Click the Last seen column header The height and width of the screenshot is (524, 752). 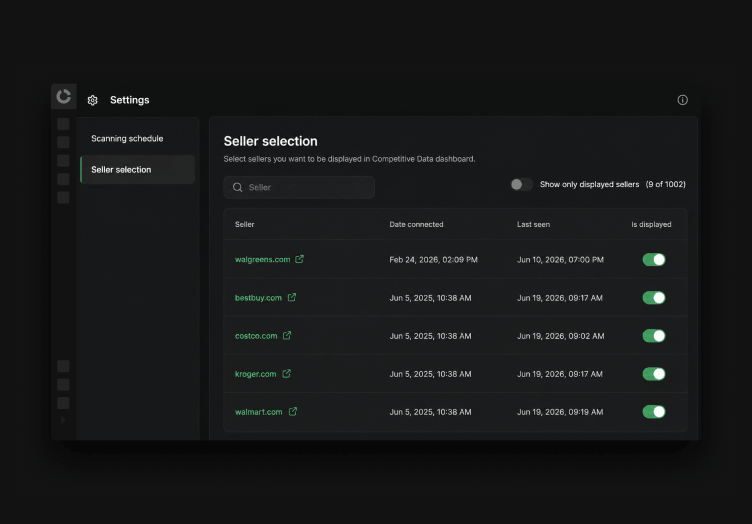click(533, 224)
